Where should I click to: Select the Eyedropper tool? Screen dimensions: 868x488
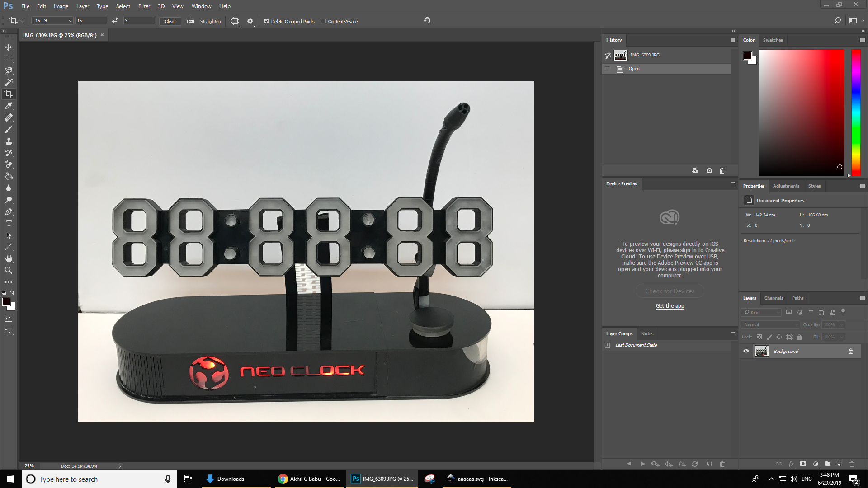(x=9, y=106)
